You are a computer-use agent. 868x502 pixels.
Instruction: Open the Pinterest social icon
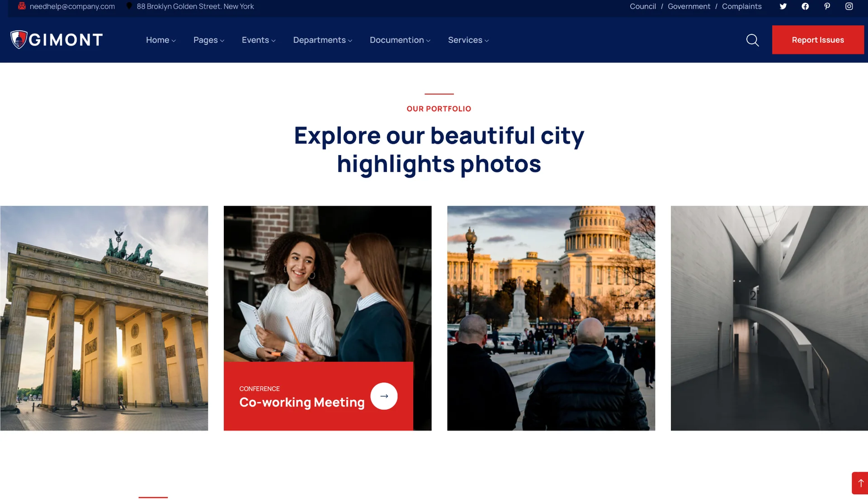(827, 6)
